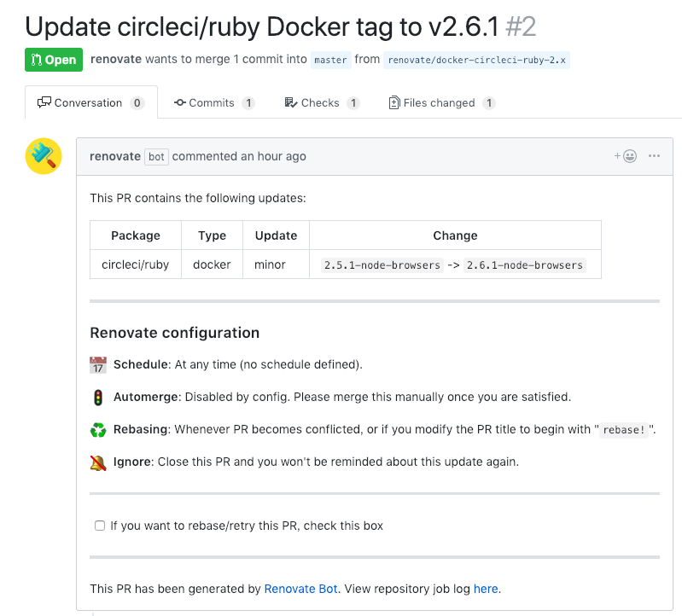682x616 pixels.
Task: Open the repository job log here link
Action: [x=486, y=589]
